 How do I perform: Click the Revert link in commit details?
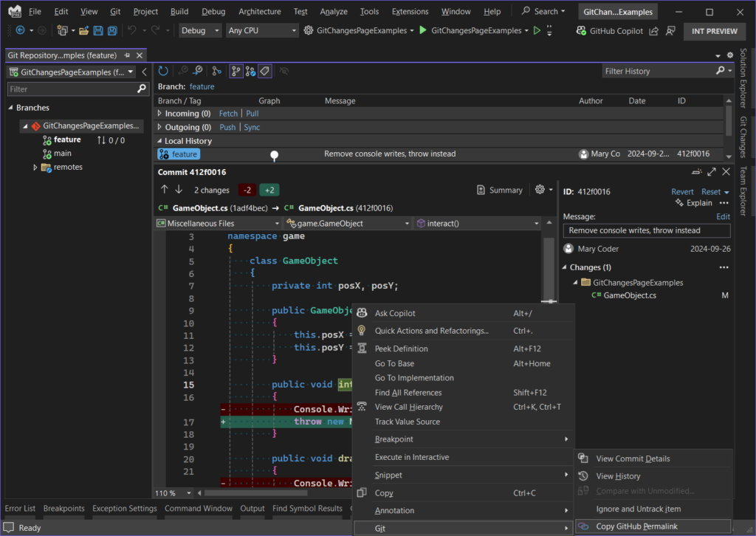pos(682,191)
